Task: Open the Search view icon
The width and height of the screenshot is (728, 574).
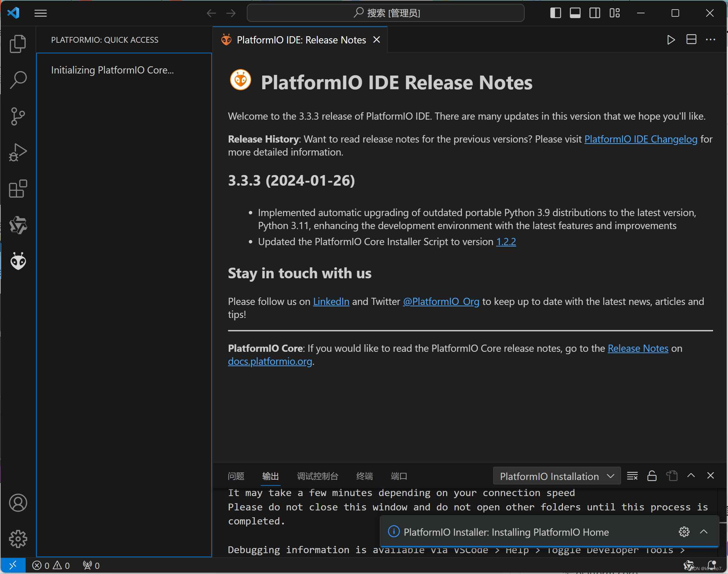Action: pos(18,80)
